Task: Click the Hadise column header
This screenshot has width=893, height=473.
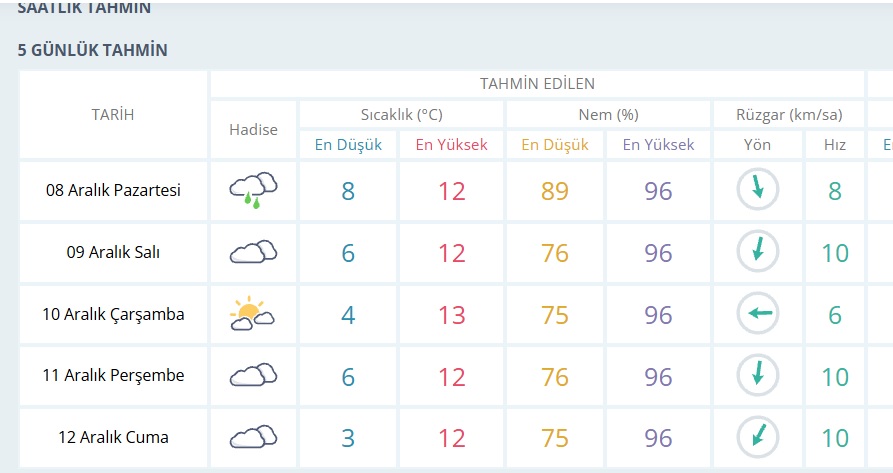Action: click(x=253, y=129)
